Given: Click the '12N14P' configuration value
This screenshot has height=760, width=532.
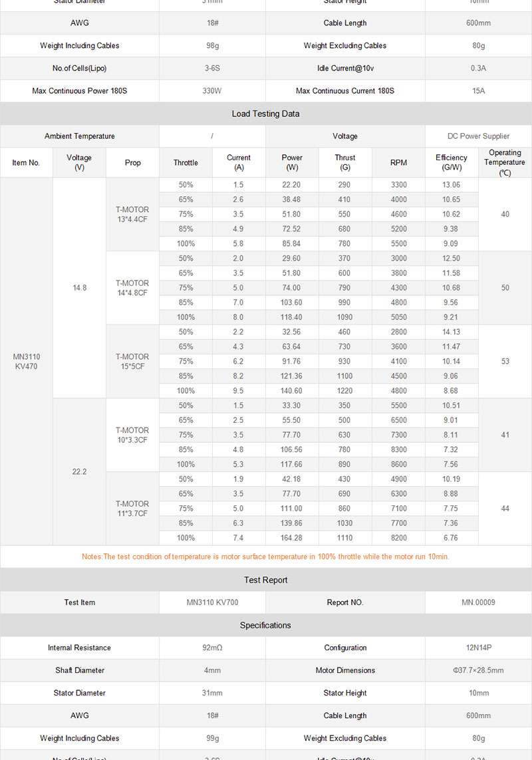Looking at the screenshot, I should coord(478,648).
